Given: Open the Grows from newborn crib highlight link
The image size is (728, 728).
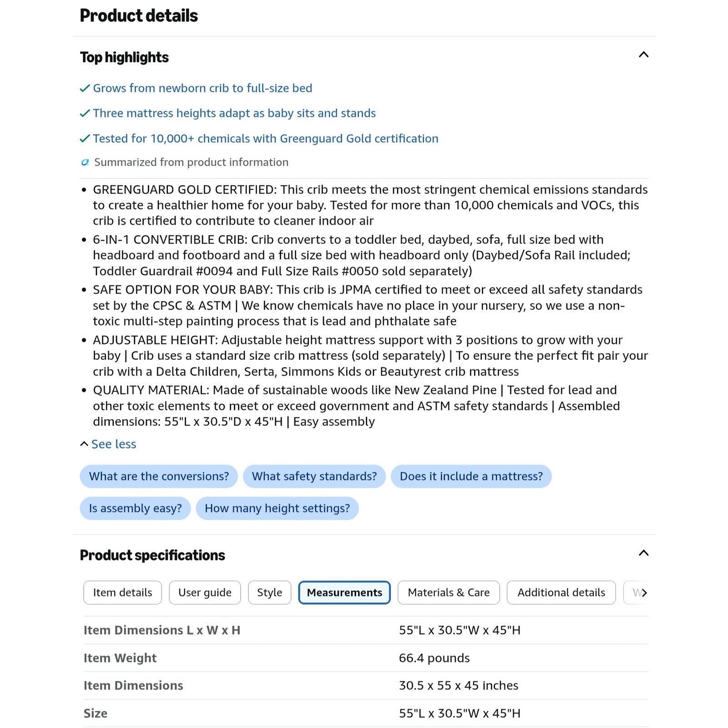Looking at the screenshot, I should (202, 88).
